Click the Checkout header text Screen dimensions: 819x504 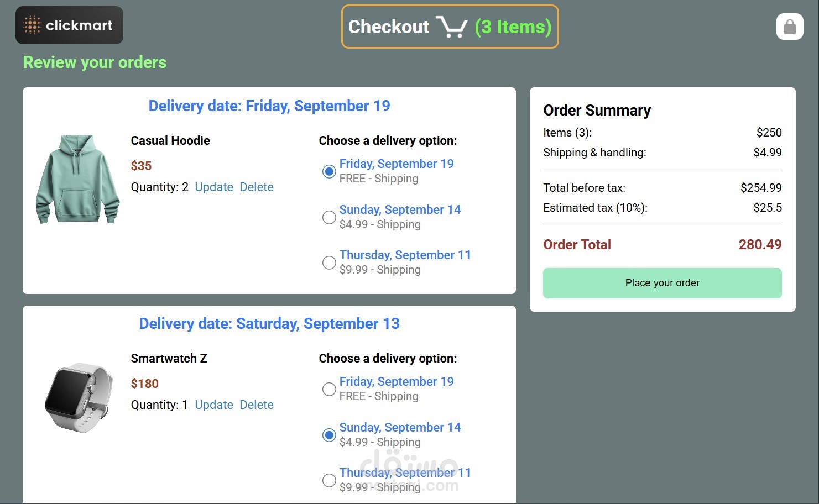click(389, 27)
